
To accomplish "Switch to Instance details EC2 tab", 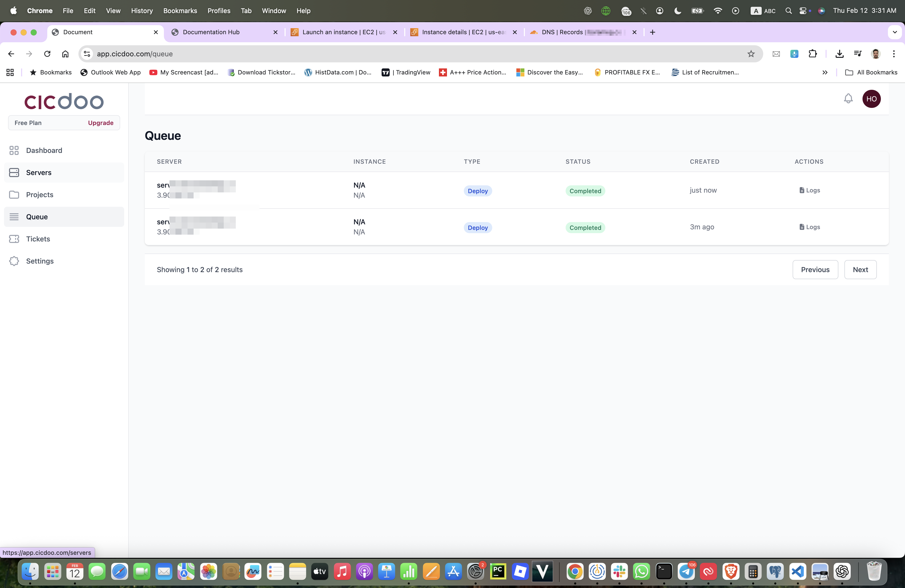I will click(x=463, y=32).
